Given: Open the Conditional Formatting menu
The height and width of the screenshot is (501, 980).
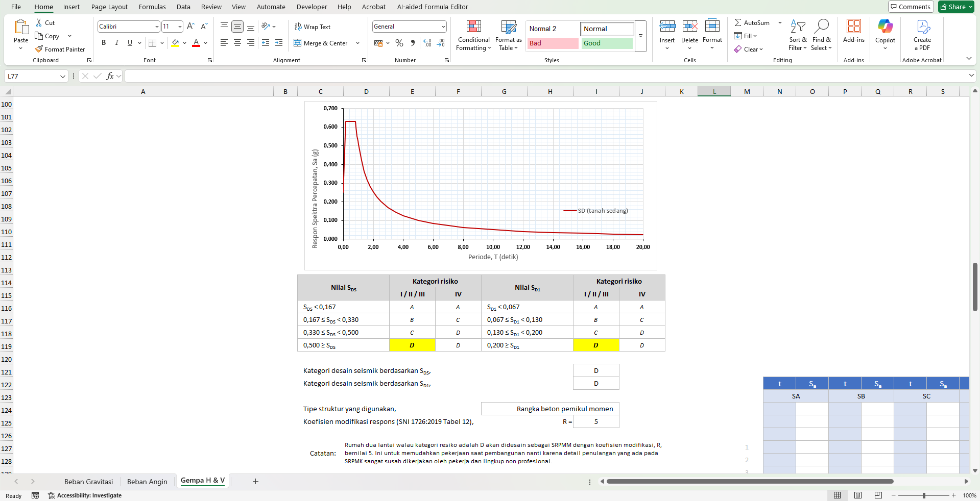Looking at the screenshot, I should [x=473, y=36].
